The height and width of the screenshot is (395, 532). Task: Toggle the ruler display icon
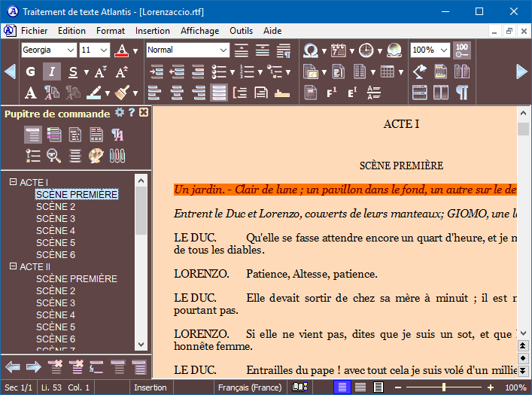click(282, 93)
